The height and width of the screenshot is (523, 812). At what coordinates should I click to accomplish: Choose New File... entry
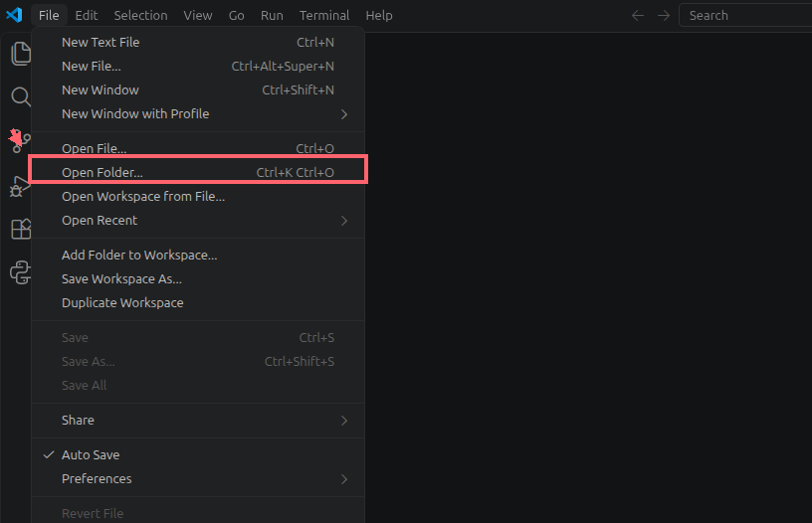tap(198, 67)
